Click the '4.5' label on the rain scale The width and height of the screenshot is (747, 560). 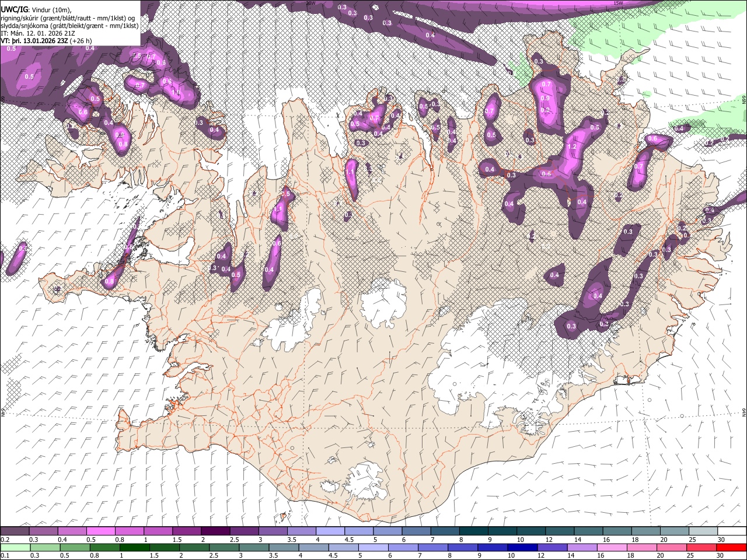coord(333,556)
